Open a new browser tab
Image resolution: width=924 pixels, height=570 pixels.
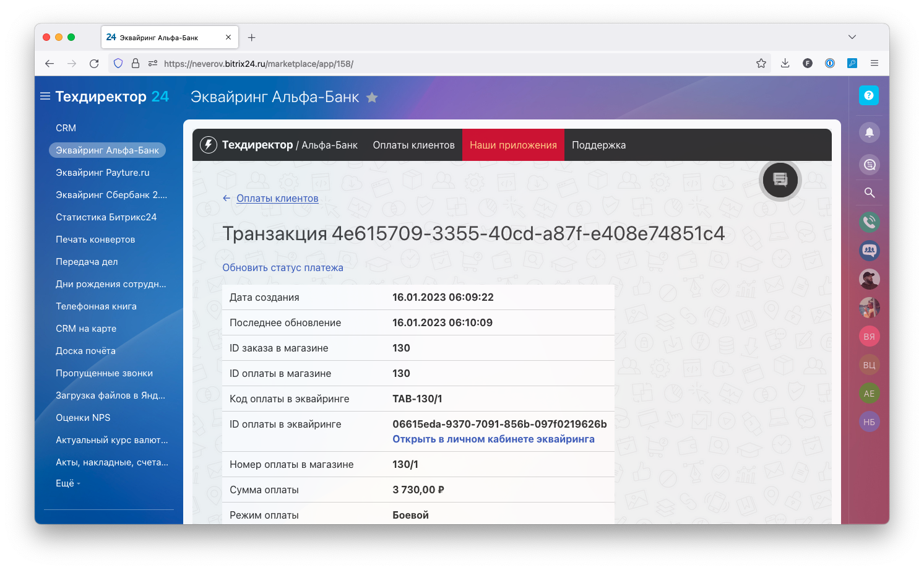coord(252,37)
